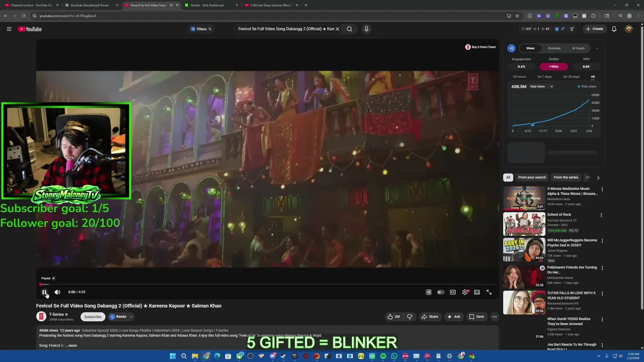Expand the description with ...more
Viewport: 644px width, 362px height.
coord(71,345)
